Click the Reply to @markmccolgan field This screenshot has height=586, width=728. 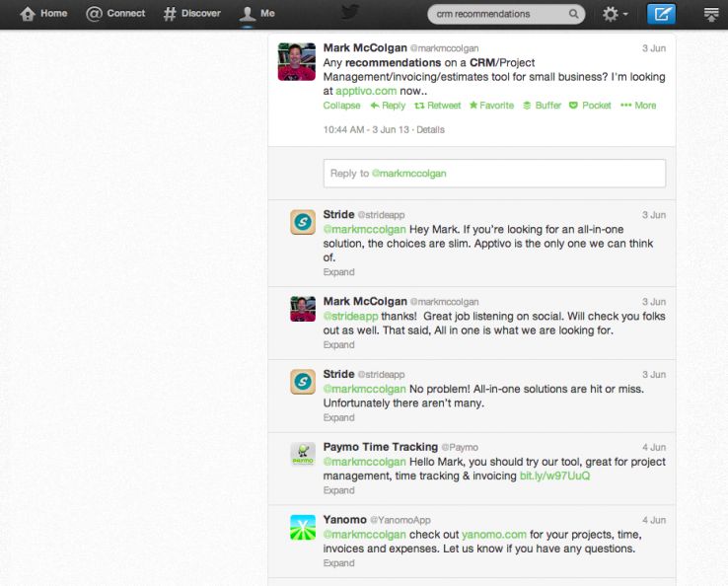click(494, 174)
